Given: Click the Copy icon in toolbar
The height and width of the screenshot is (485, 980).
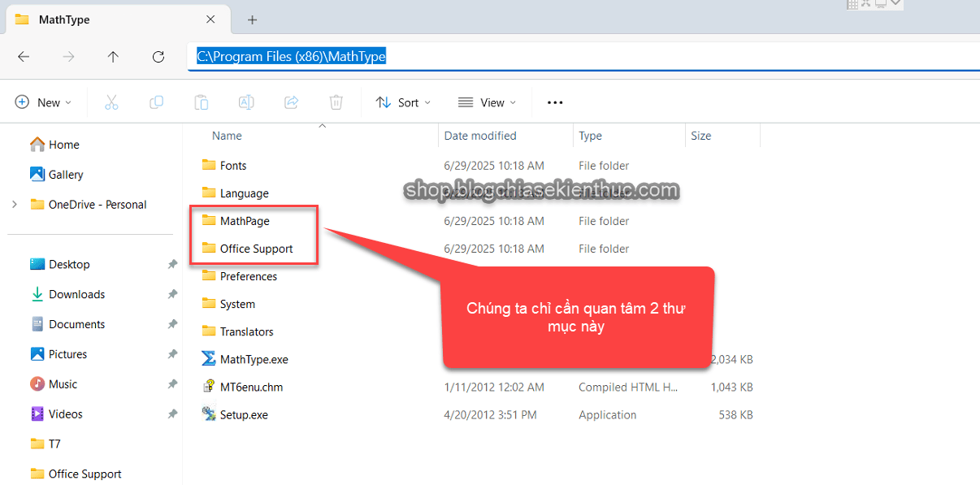Looking at the screenshot, I should click(156, 102).
